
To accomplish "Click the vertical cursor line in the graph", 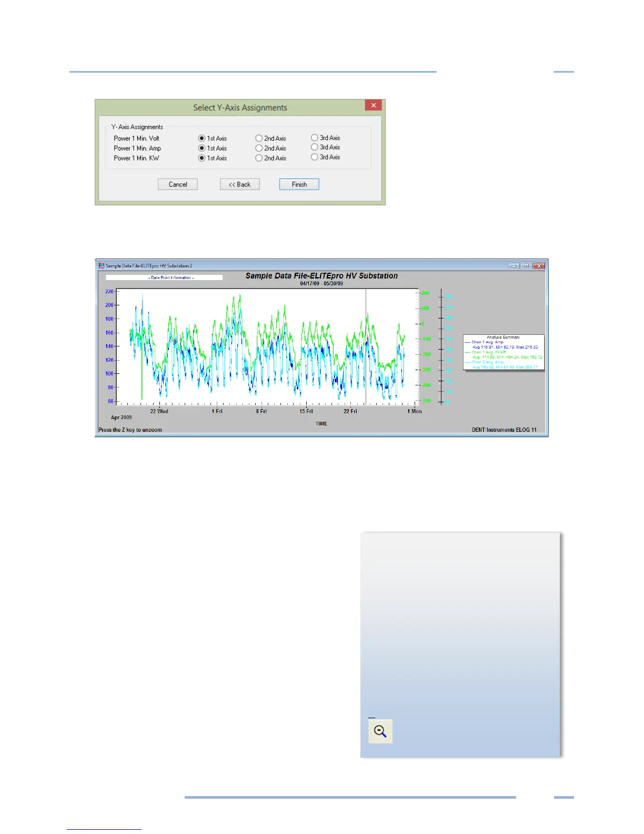I will [366, 346].
